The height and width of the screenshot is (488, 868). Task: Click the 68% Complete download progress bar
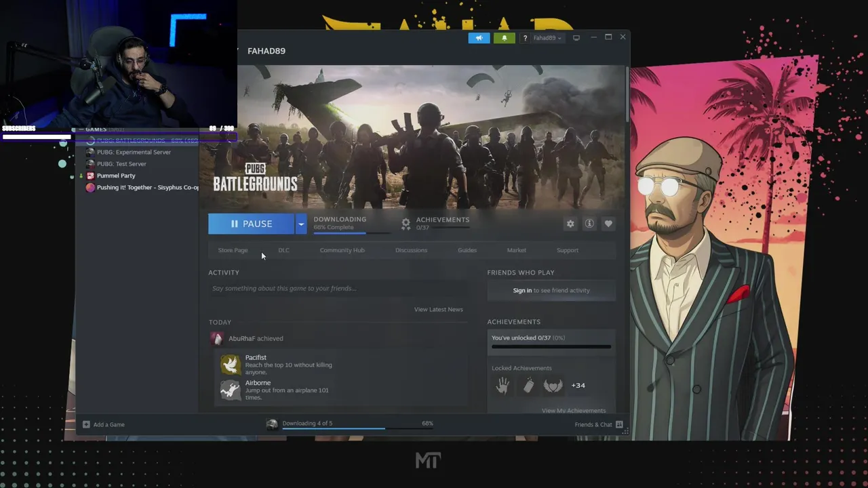[351, 232]
